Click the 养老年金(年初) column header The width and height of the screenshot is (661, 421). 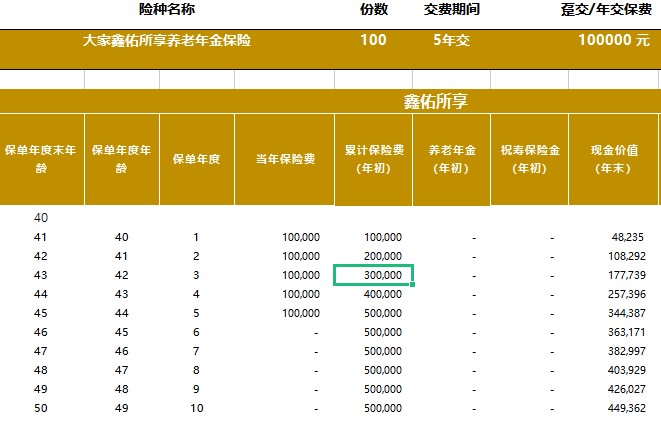[x=451, y=159]
